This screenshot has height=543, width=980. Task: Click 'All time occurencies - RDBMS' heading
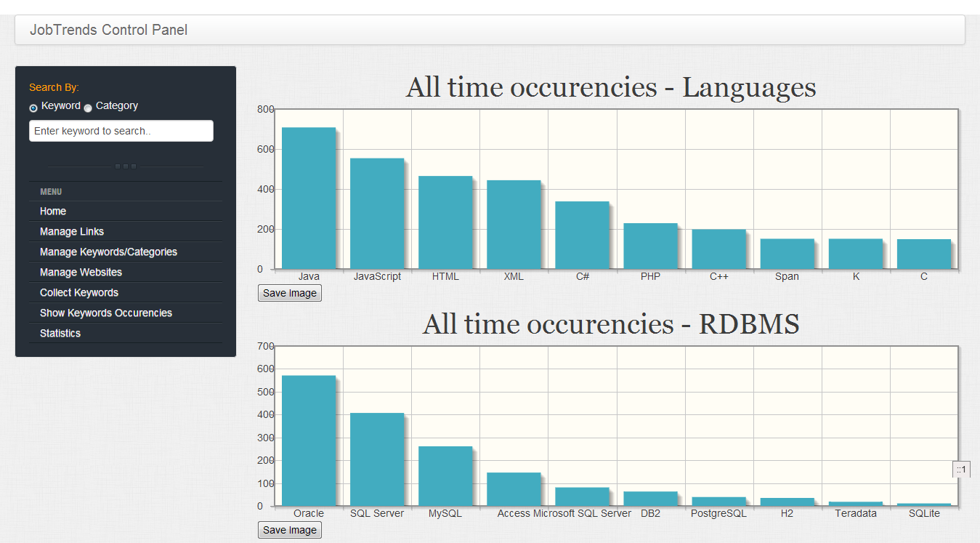(x=611, y=324)
